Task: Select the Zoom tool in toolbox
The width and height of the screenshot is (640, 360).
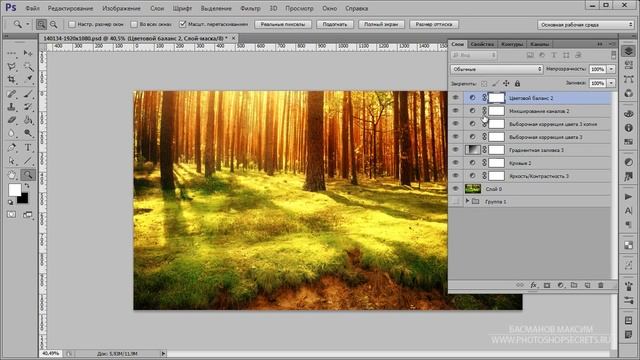Action: (x=27, y=176)
